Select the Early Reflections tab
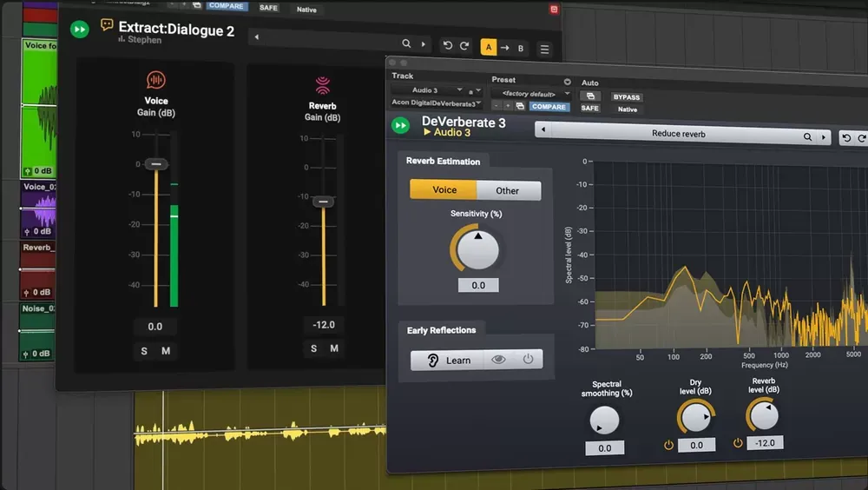This screenshot has width=868, height=490. click(x=441, y=330)
